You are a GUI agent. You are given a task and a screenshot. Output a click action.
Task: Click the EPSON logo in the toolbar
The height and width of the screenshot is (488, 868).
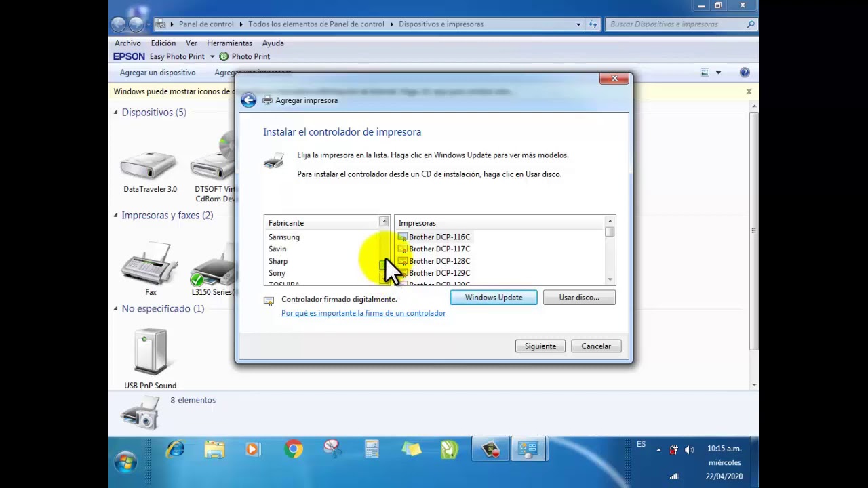point(129,57)
